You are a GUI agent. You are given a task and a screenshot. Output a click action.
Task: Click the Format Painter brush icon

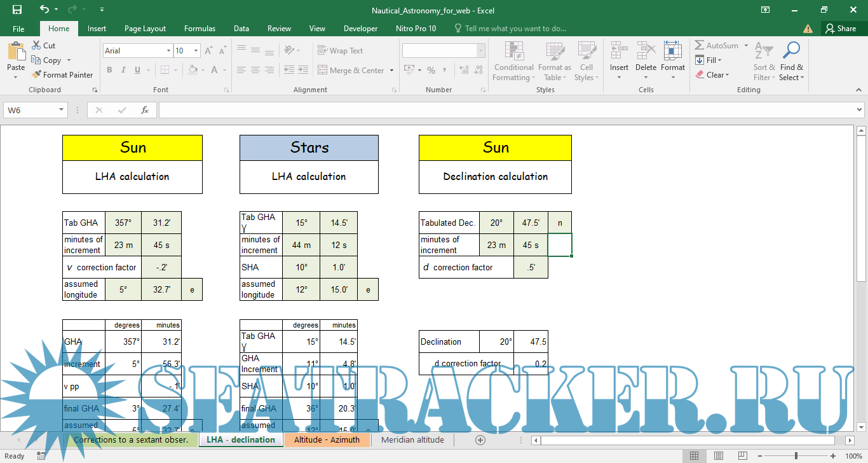[37, 75]
